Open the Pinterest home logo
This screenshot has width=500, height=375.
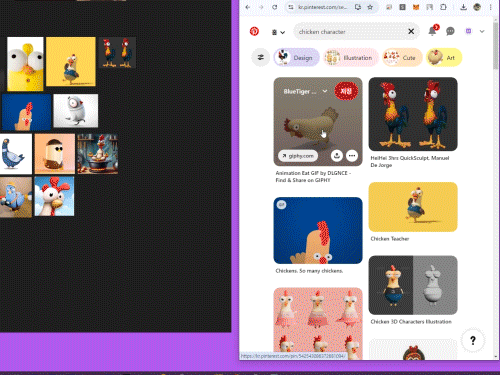(x=254, y=32)
